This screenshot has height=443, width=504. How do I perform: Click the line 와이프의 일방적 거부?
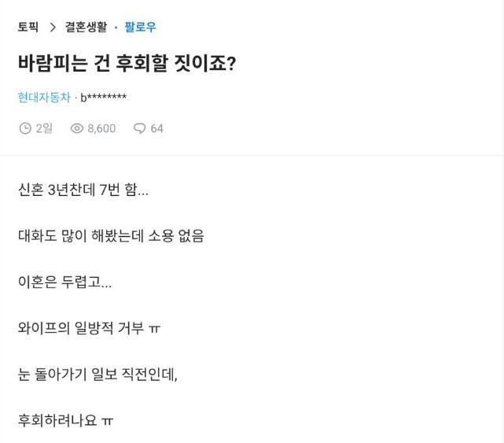coord(89,328)
